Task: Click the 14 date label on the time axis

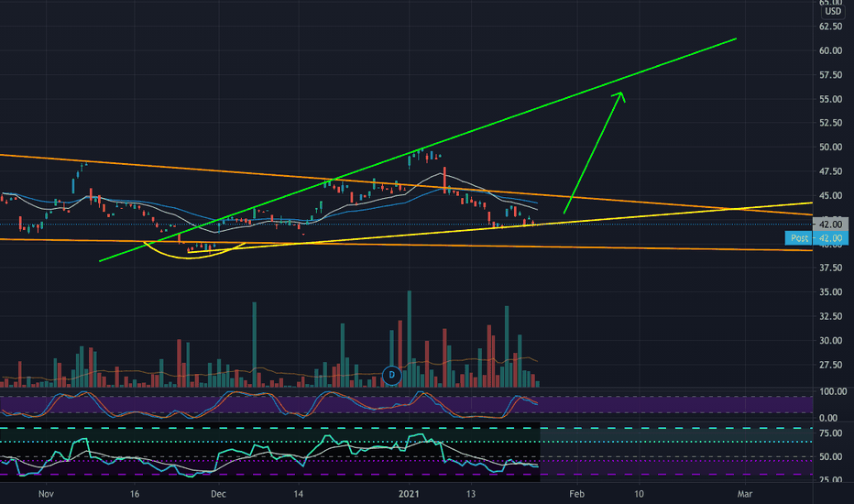Action: click(x=298, y=494)
